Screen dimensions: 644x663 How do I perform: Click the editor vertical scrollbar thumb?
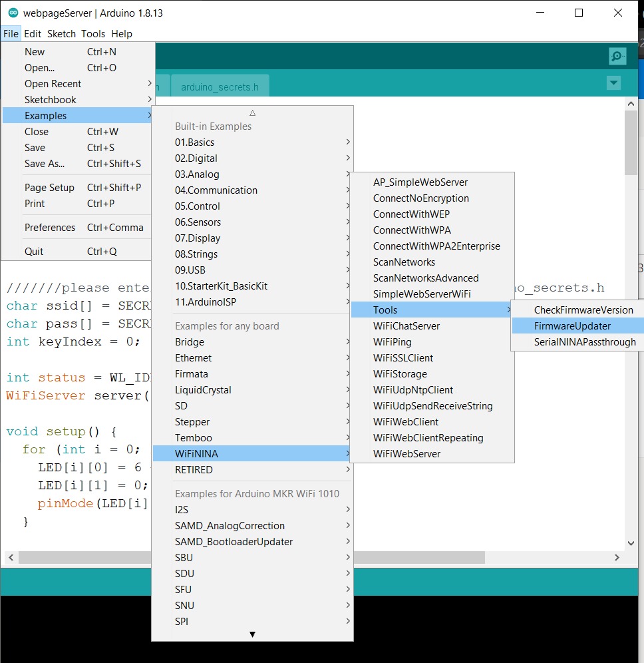[x=631, y=143]
